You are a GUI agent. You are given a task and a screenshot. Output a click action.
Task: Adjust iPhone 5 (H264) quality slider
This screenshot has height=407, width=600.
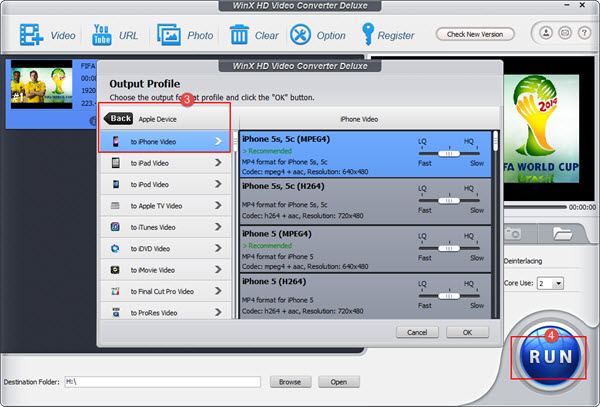coord(449,296)
